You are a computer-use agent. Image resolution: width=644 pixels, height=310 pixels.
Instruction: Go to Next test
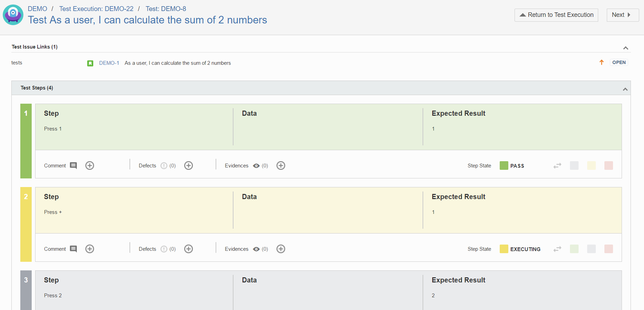coord(623,15)
